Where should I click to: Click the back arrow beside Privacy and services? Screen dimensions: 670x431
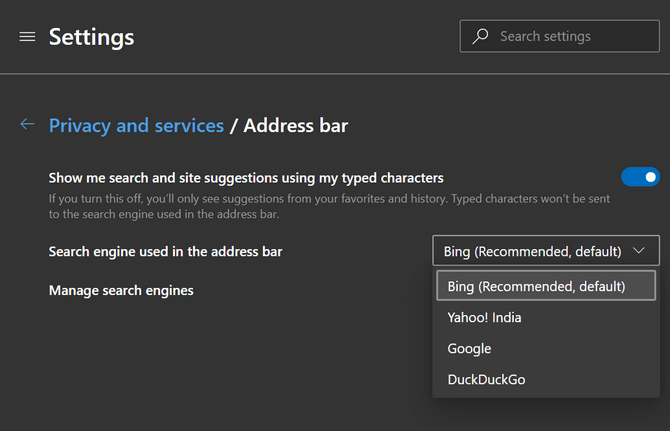[27, 124]
